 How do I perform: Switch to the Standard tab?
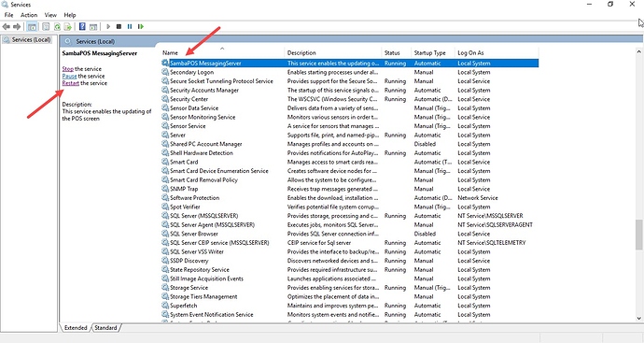pyautogui.click(x=105, y=328)
